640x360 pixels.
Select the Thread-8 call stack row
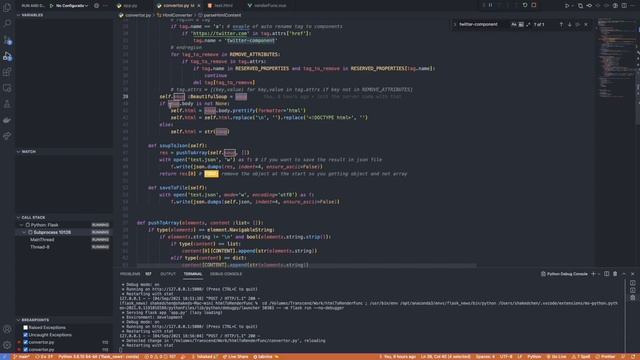64,247
